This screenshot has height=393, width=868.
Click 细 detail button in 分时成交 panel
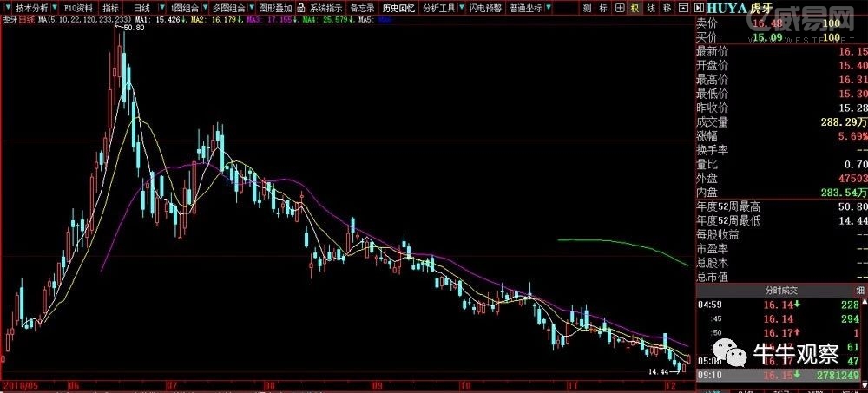point(860,290)
